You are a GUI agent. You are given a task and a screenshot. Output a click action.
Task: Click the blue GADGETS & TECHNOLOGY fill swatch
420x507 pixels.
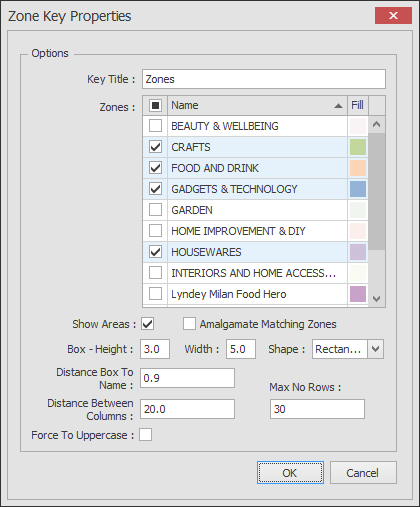(x=358, y=189)
